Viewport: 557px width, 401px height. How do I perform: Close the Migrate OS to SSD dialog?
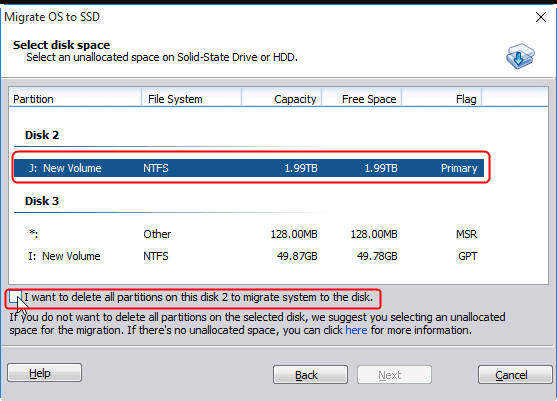[x=541, y=17]
